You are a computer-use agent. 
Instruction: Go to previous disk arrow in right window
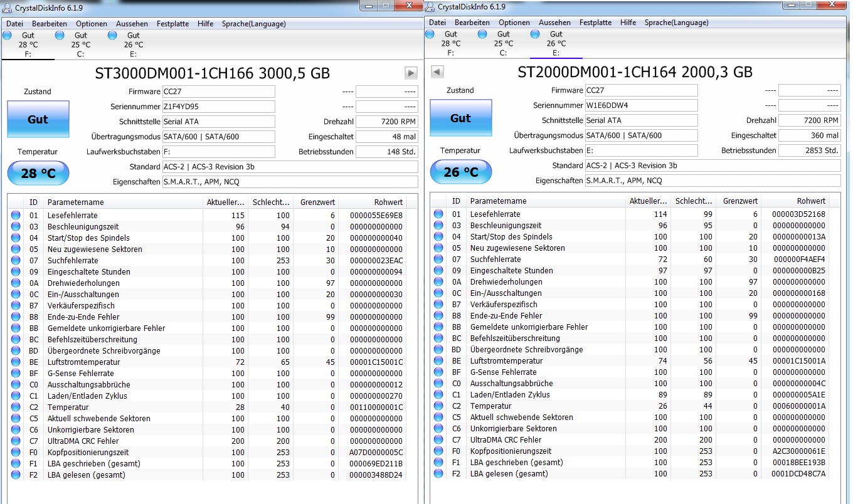click(x=438, y=71)
